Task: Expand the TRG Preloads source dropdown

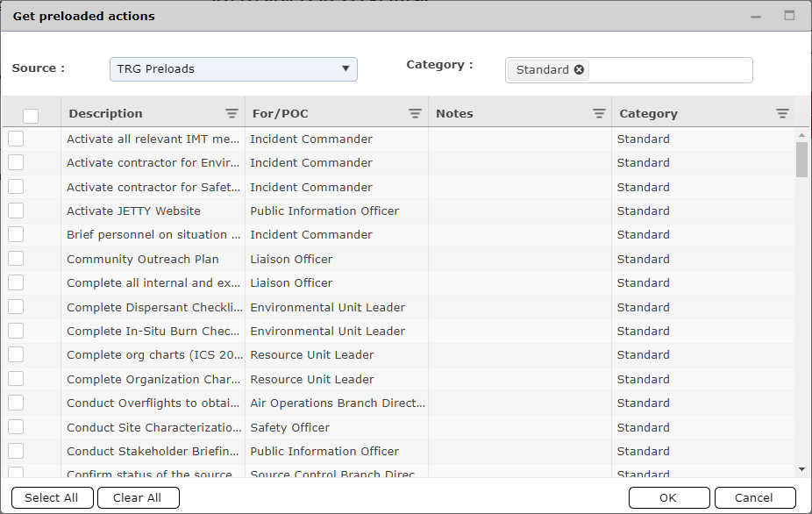Action: coord(233,69)
